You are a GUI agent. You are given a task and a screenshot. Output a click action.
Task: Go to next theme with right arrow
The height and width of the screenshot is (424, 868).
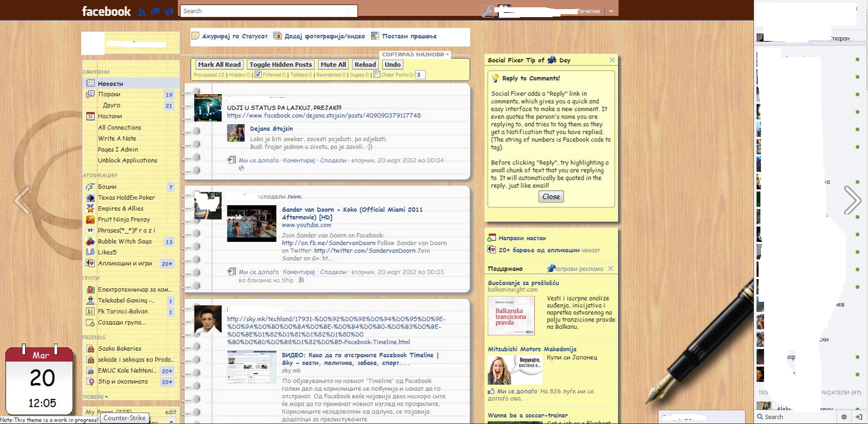852,200
